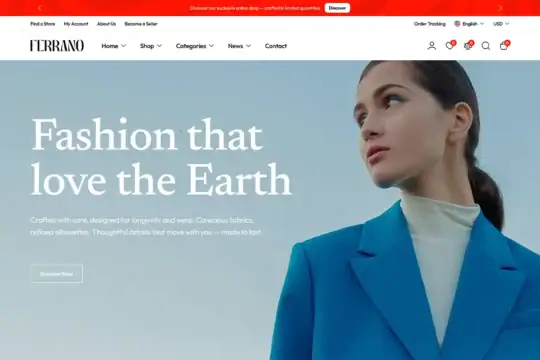Open My Account link
Viewport: 540px width, 360px height.
[76, 24]
